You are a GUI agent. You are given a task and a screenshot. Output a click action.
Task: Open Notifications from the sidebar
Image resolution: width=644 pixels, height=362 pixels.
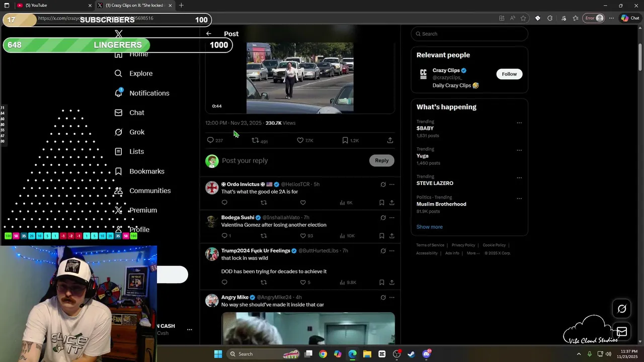(x=142, y=93)
